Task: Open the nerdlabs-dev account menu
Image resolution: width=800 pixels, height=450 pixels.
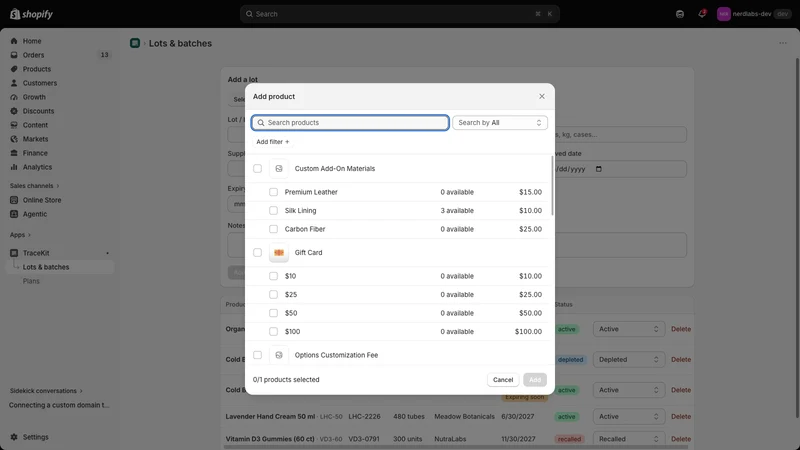Action: [754, 14]
